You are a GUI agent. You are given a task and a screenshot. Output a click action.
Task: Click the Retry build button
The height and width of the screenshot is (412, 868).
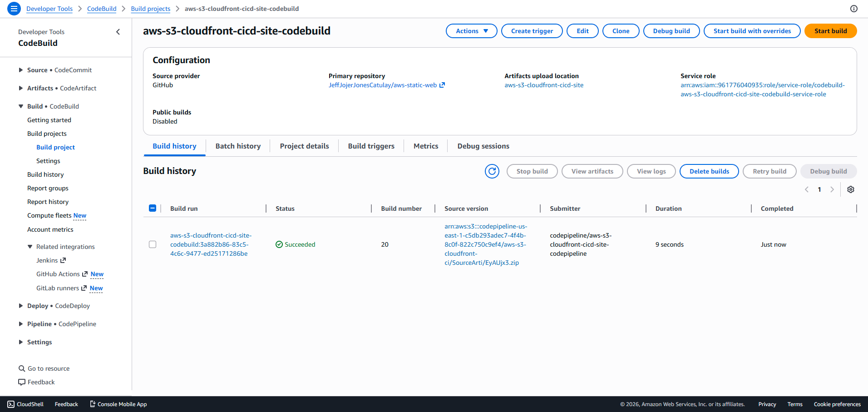pyautogui.click(x=769, y=171)
